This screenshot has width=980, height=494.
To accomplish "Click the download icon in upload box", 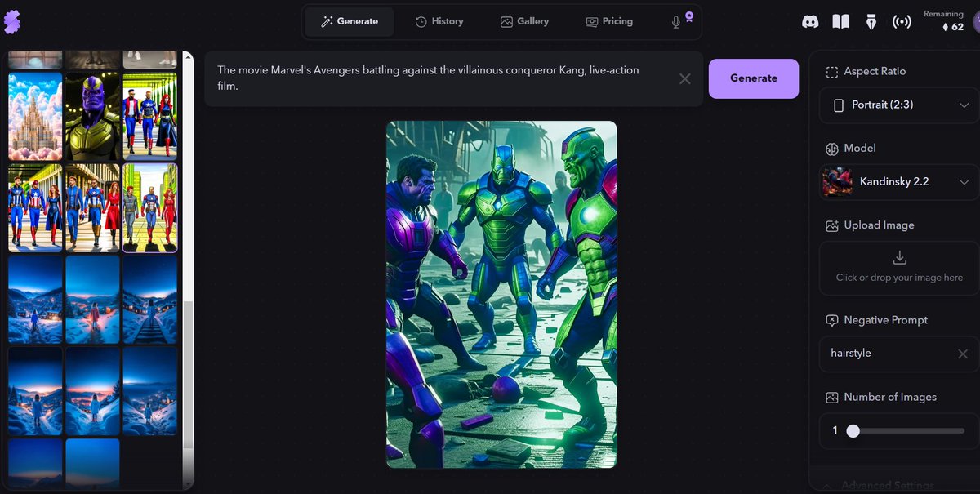I will [900, 258].
